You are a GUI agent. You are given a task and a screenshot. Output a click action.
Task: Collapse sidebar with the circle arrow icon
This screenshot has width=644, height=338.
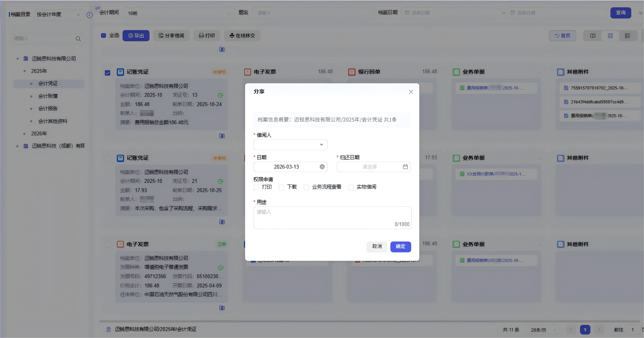click(x=89, y=15)
